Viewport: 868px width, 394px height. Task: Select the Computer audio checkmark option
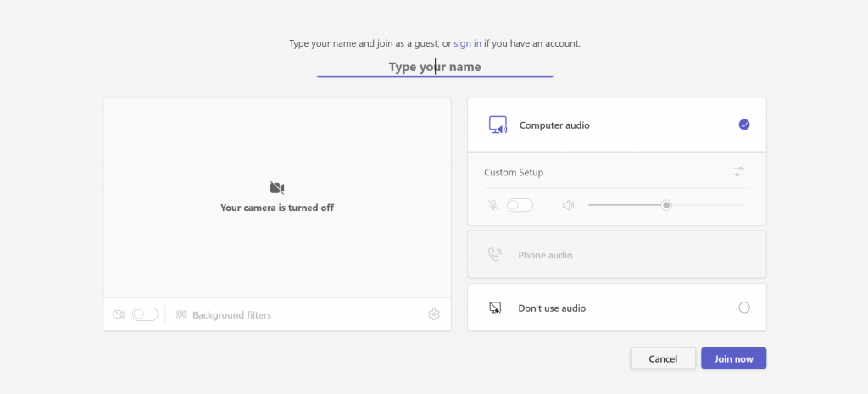tap(744, 125)
